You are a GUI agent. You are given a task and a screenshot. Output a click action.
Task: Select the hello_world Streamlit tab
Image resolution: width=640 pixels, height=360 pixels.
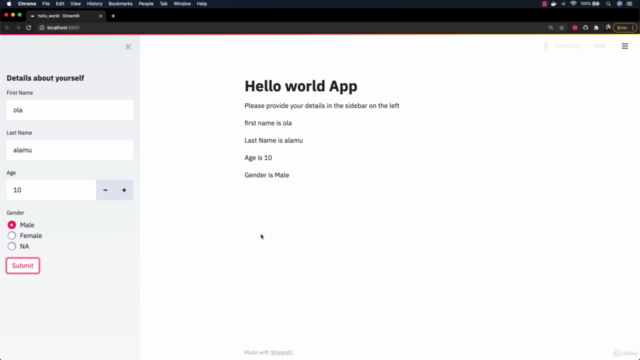pos(65,16)
